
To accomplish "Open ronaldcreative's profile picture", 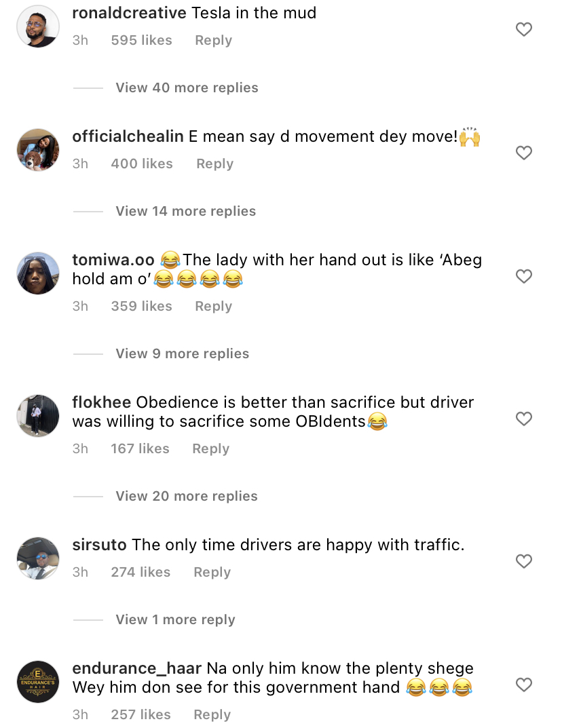I will coord(38,26).
